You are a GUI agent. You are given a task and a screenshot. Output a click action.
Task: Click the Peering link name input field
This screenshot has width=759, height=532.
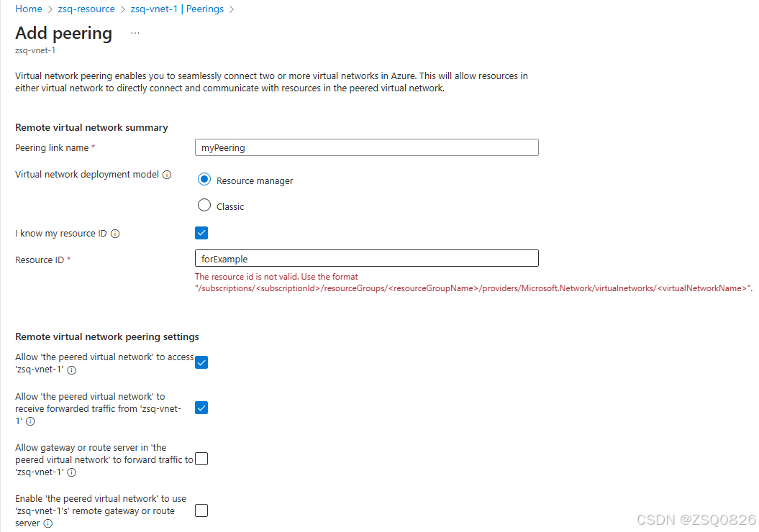tap(366, 147)
